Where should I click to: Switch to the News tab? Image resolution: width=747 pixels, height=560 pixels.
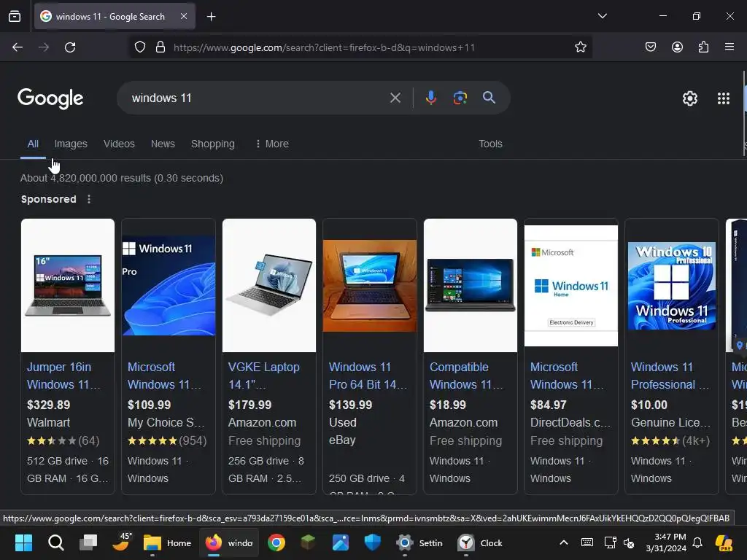(x=163, y=144)
